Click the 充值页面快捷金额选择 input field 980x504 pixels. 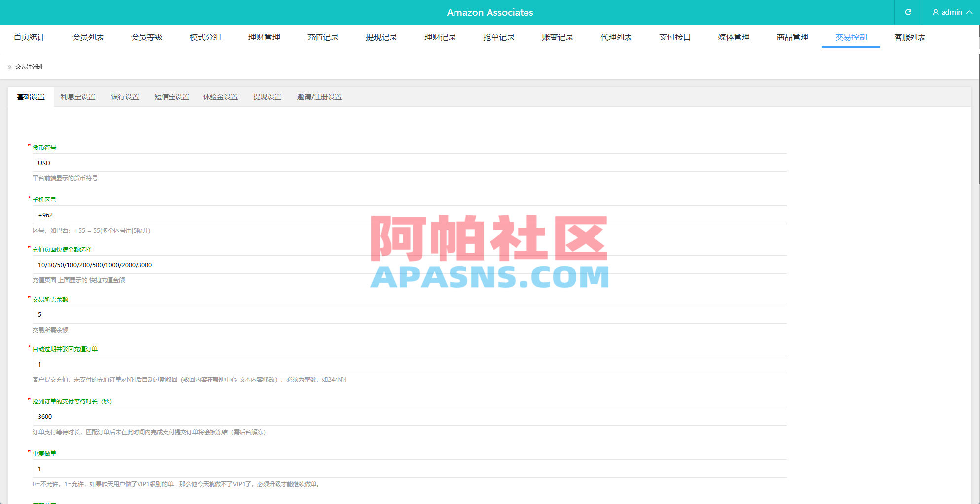[410, 265]
